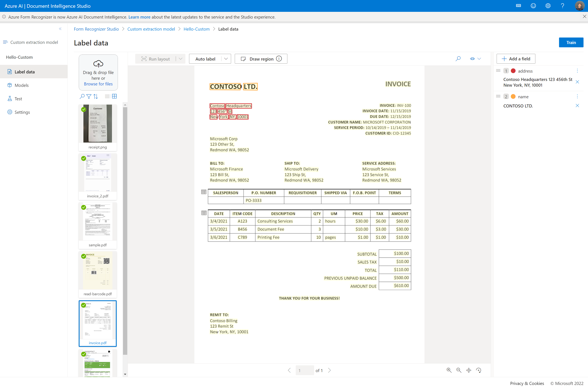
Task: Click the Draw region tool icon
Action: coord(243,59)
